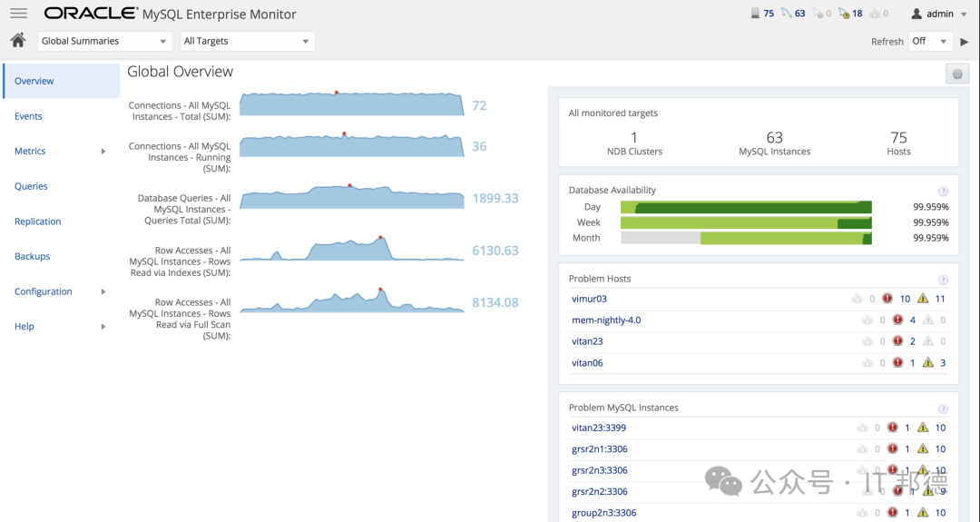Screen dimensions: 980x522
Task: Click the Rows Read via Full Scan sparkline
Action: pyautogui.click(x=352, y=300)
